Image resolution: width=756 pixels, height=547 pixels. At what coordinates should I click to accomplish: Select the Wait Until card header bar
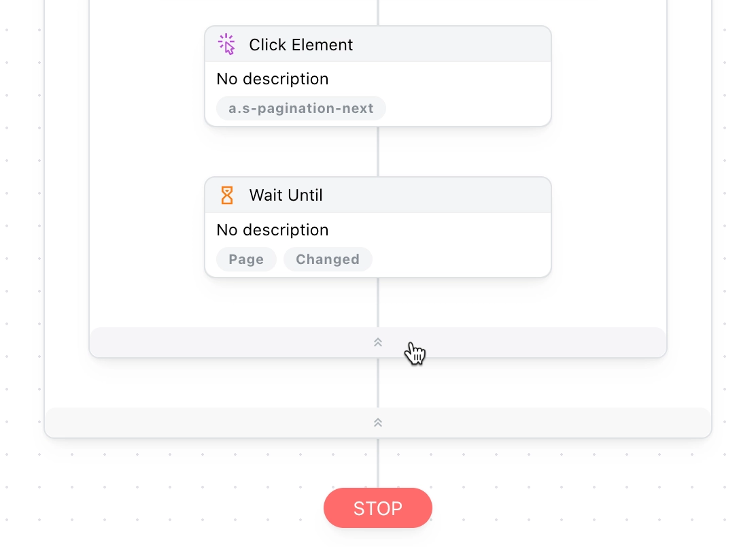378,195
